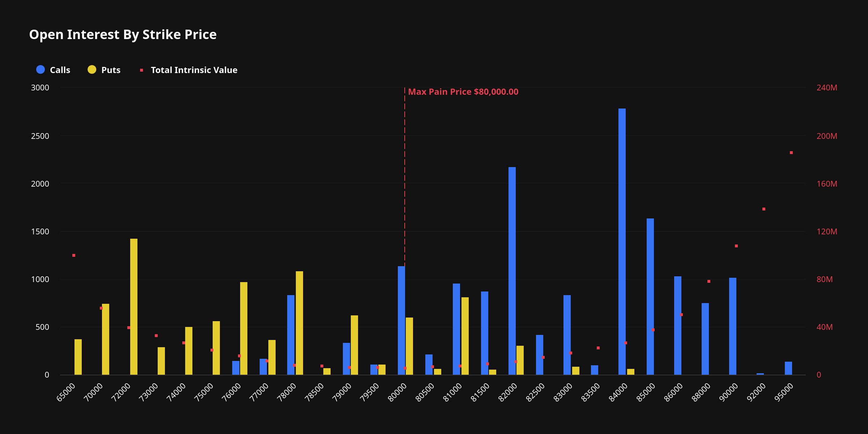This screenshot has width=868, height=434.
Task: Click the Puts bar at strike 76000
Action: 244,328
